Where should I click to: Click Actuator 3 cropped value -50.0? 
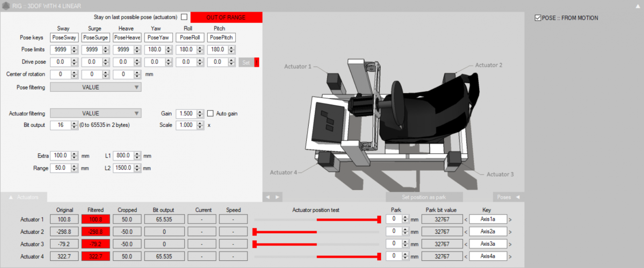click(127, 244)
